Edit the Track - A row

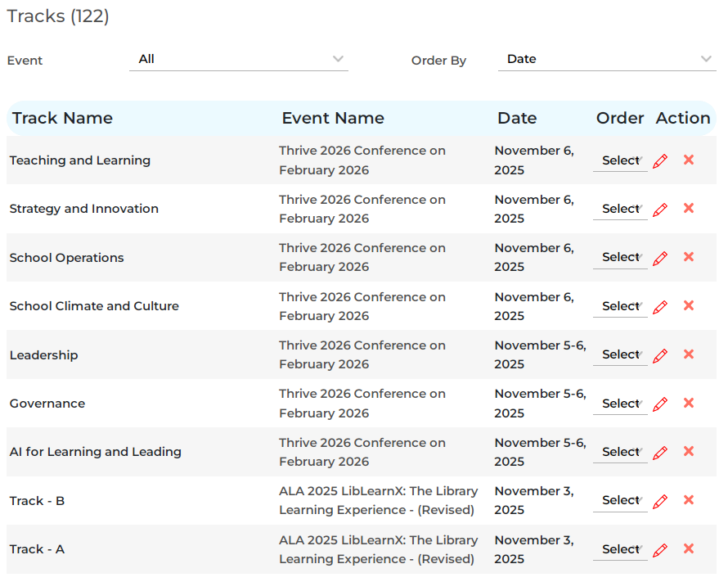click(660, 550)
